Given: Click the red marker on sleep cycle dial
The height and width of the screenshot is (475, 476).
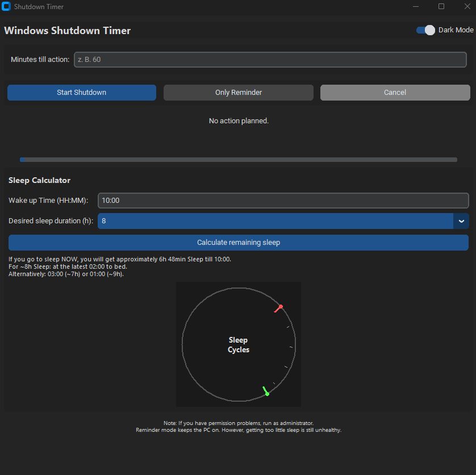Looking at the screenshot, I should (x=279, y=309).
